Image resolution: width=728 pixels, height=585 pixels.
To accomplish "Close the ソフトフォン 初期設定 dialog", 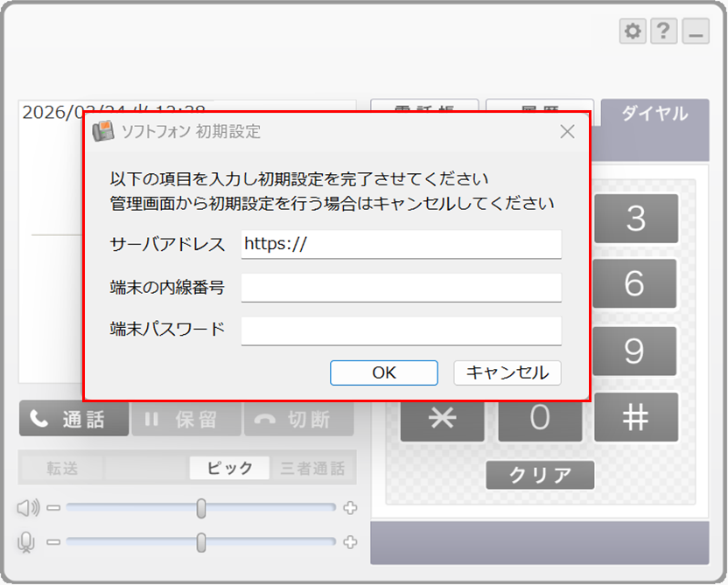I will 567,132.
